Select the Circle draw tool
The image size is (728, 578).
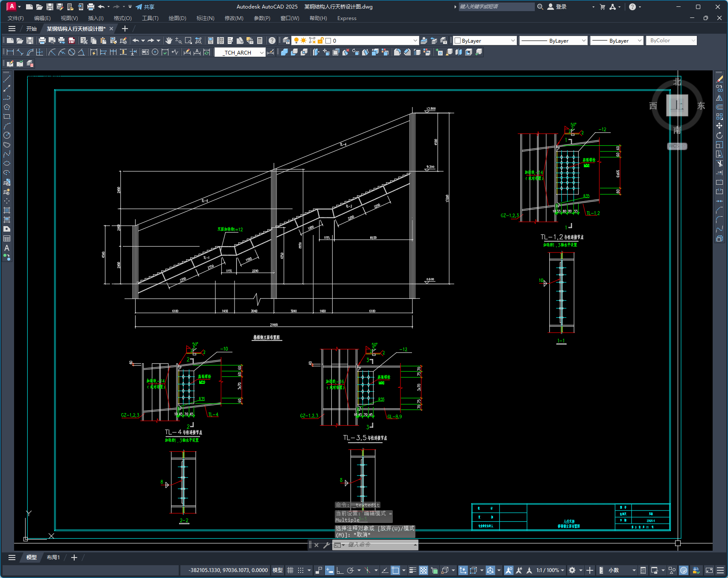click(x=7, y=135)
